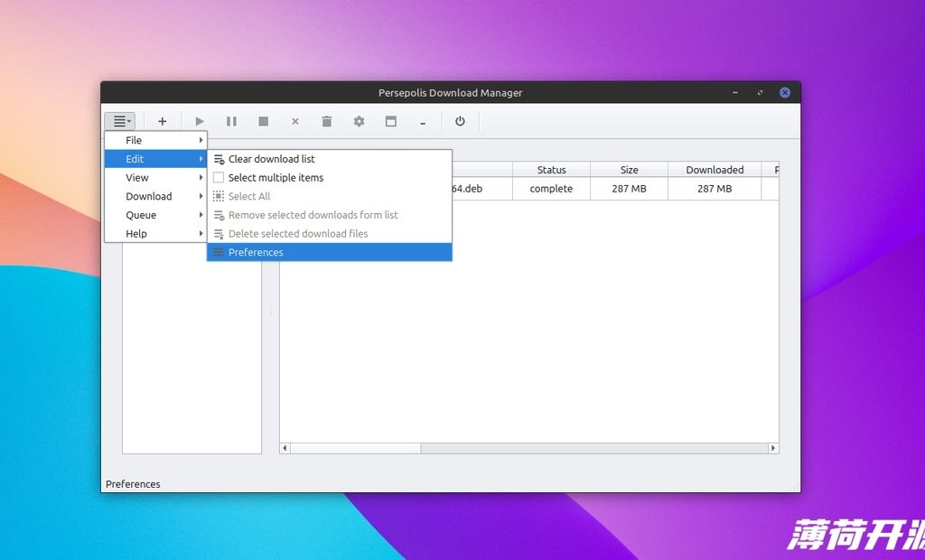Open the Help submenu
The height and width of the screenshot is (560, 925).
tap(155, 234)
